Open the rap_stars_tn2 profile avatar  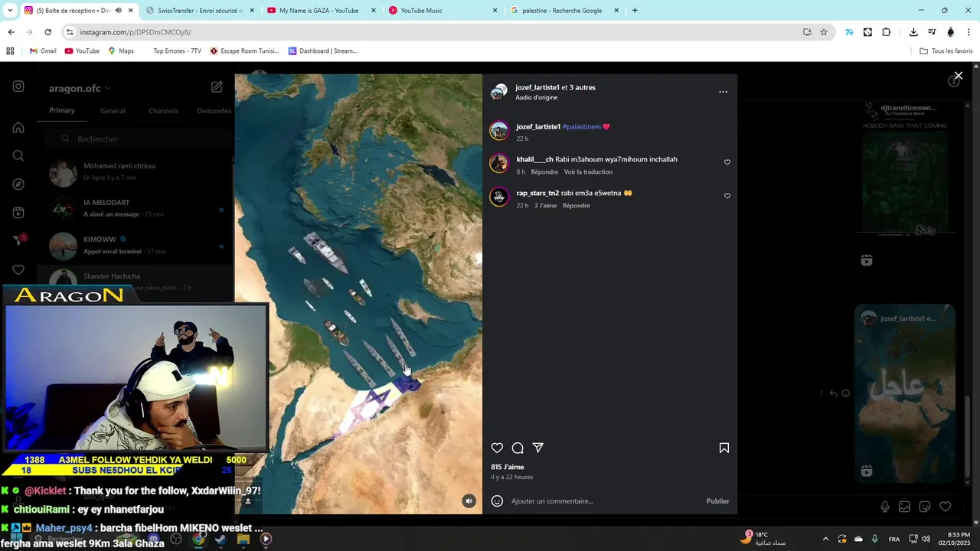499,197
